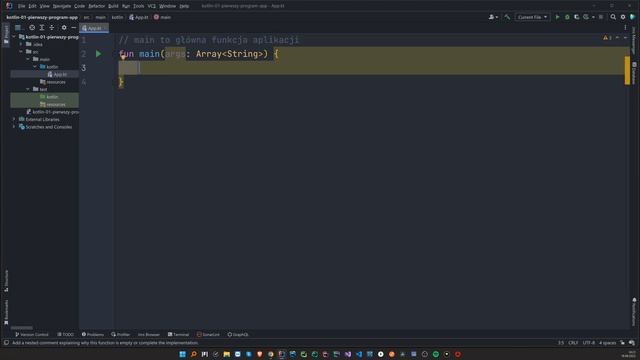Screen dimensions: 640x360
Task: Toggle tool window bars in status corner
Action: click(x=6, y=343)
